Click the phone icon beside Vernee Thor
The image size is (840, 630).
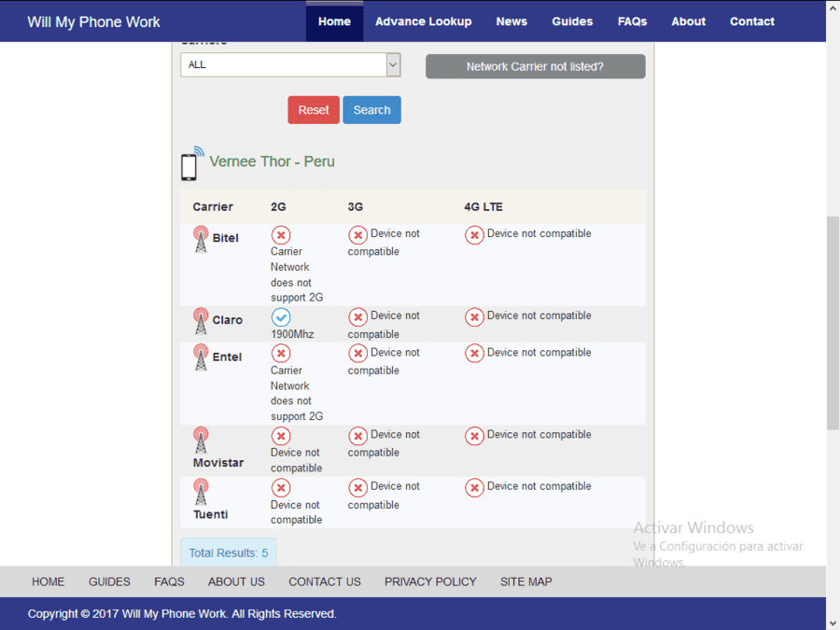[191, 163]
